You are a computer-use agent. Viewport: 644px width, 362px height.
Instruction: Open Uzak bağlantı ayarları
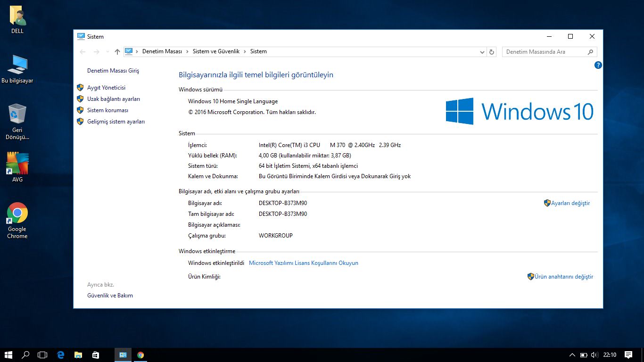[114, 99]
